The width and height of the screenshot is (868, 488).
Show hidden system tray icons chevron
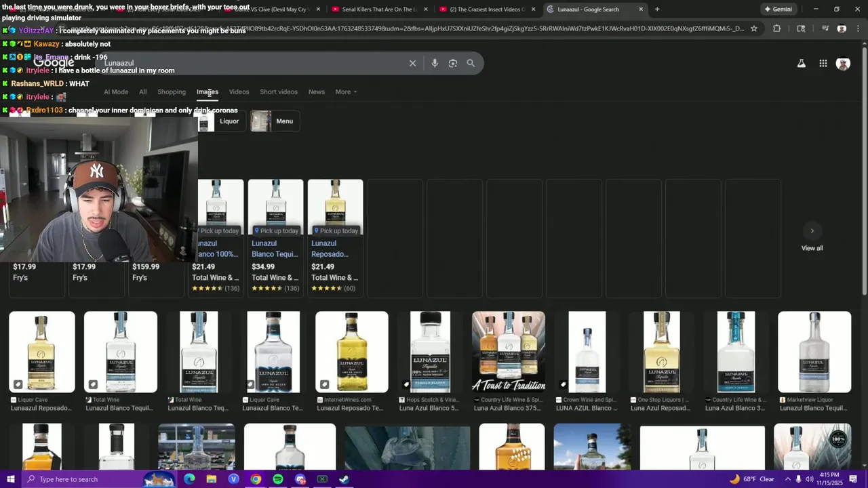click(787, 479)
